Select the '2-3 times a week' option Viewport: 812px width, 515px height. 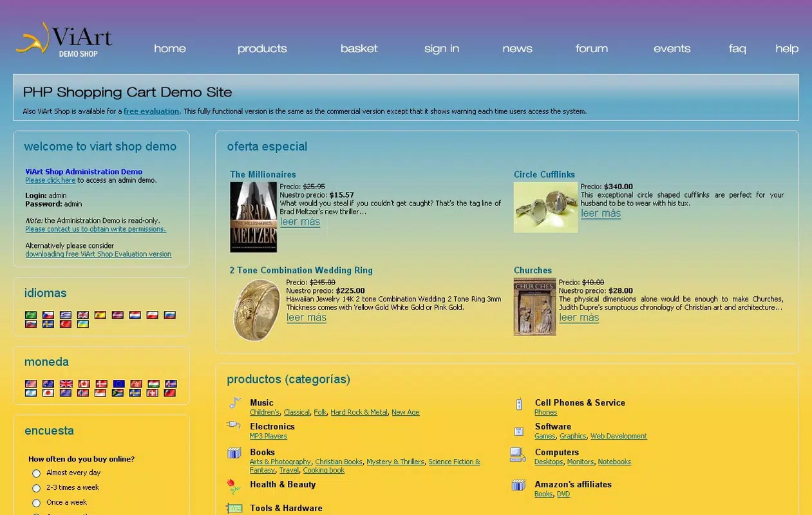point(36,488)
